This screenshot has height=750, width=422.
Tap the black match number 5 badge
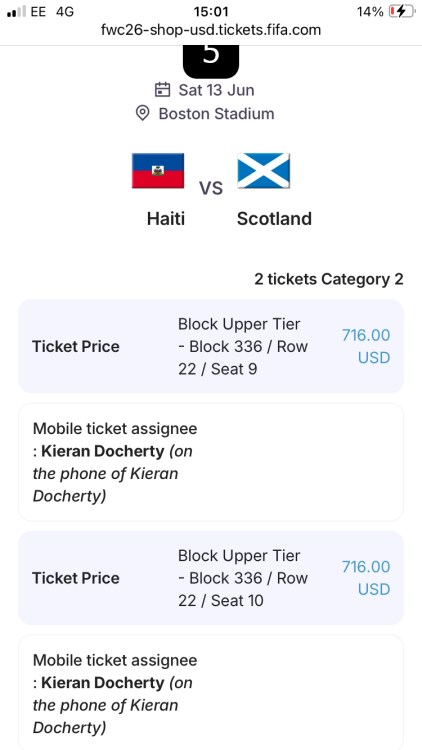click(x=211, y=61)
